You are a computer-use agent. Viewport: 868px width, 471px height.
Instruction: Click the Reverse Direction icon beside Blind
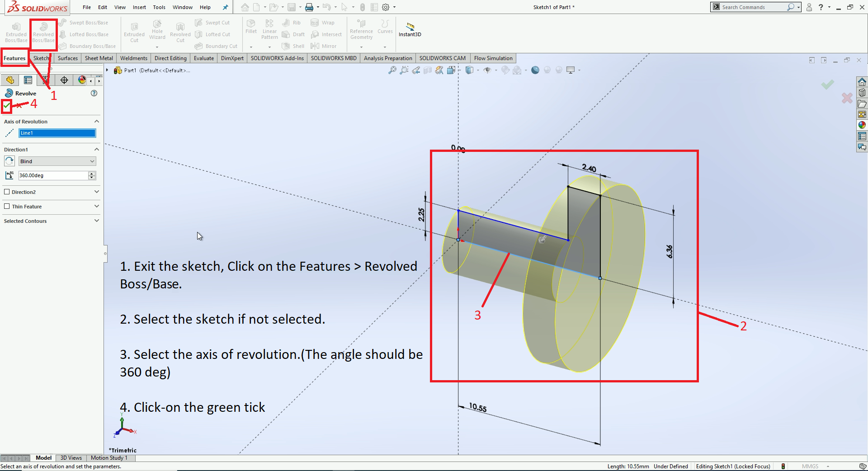[x=9, y=161]
